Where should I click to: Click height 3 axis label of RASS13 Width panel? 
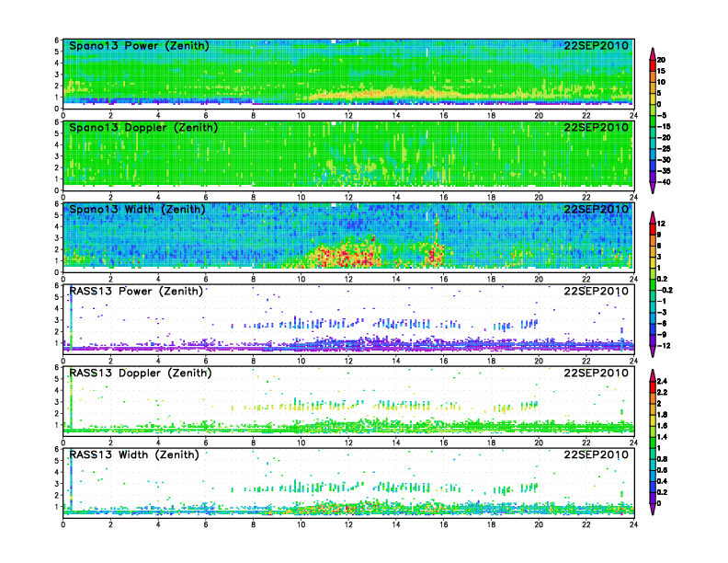pos(57,484)
